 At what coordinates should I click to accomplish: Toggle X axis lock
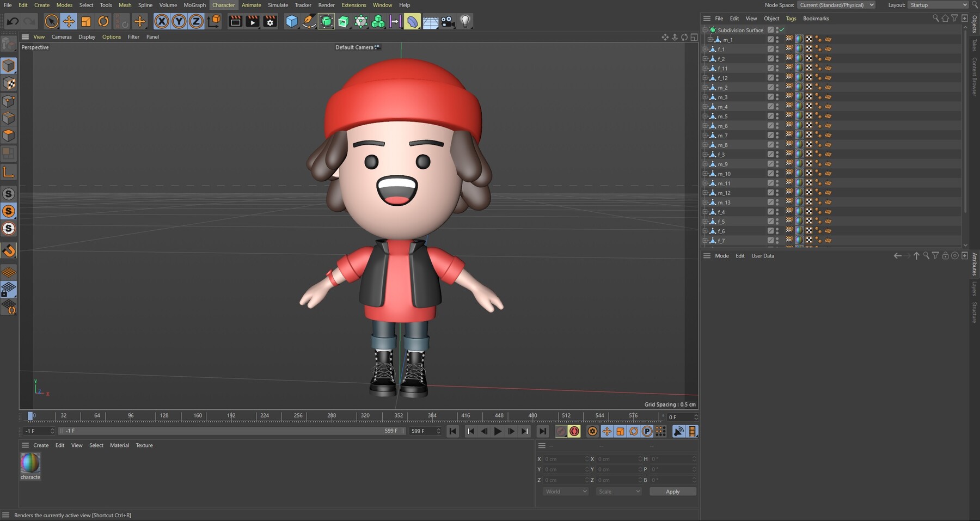[162, 21]
